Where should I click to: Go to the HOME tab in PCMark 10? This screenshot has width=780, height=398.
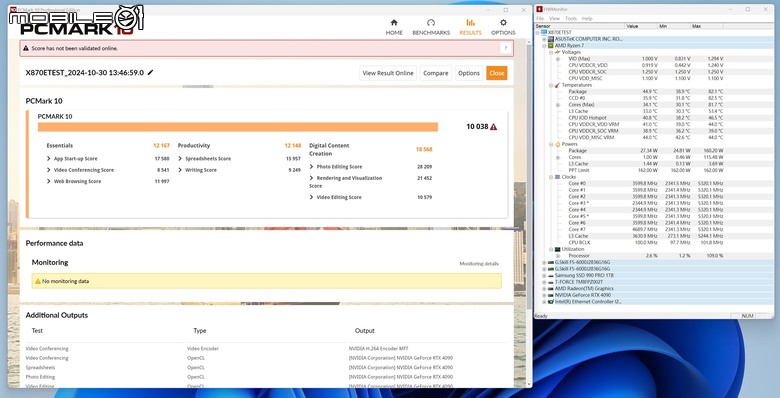[x=394, y=27]
